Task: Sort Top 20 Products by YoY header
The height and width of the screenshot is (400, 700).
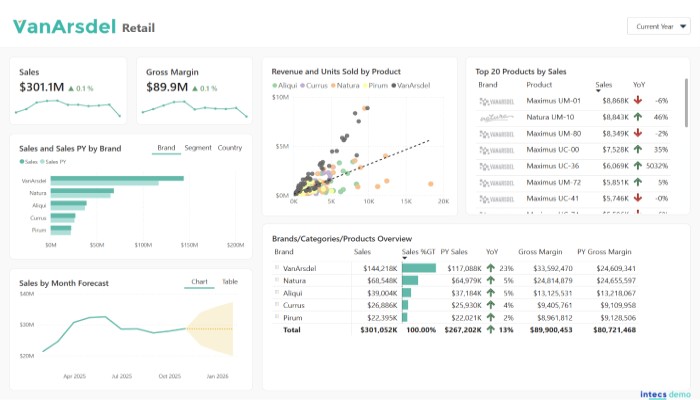Action: tap(639, 85)
